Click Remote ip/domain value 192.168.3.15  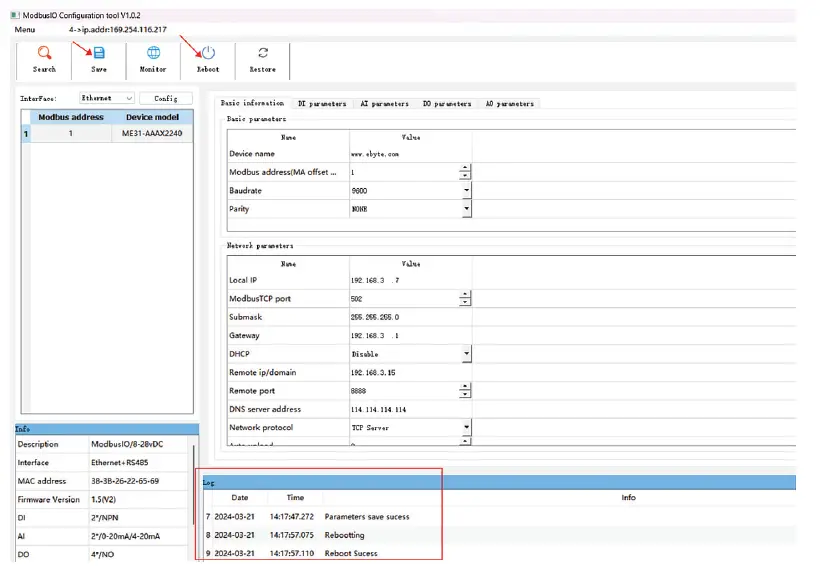[x=373, y=372]
